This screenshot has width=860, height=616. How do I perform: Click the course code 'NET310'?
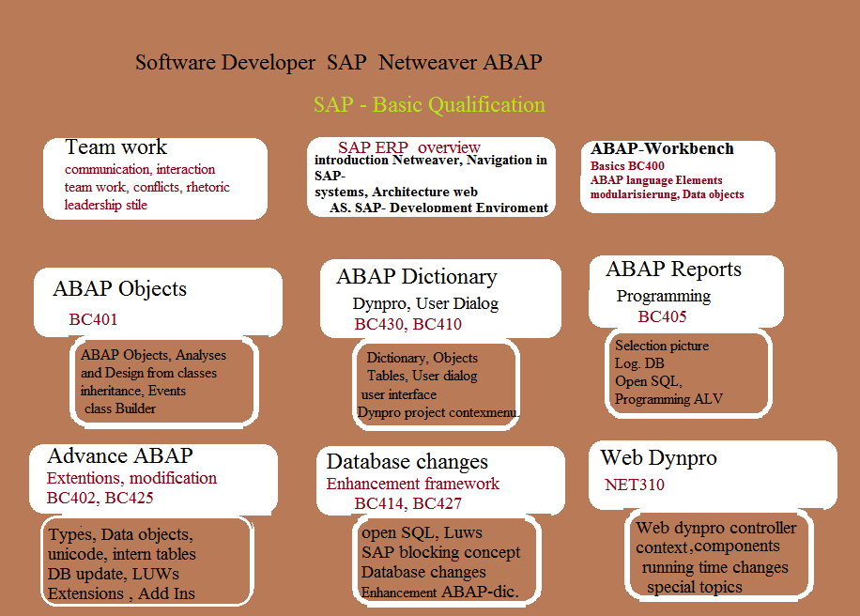(x=635, y=485)
